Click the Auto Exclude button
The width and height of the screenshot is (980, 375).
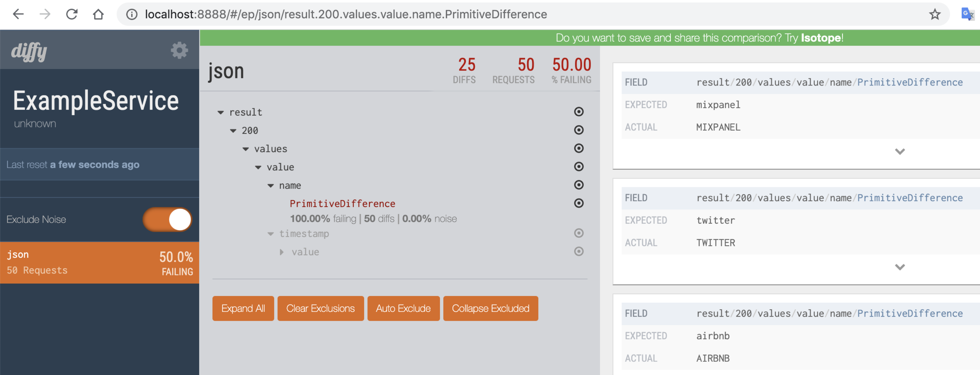tap(403, 308)
